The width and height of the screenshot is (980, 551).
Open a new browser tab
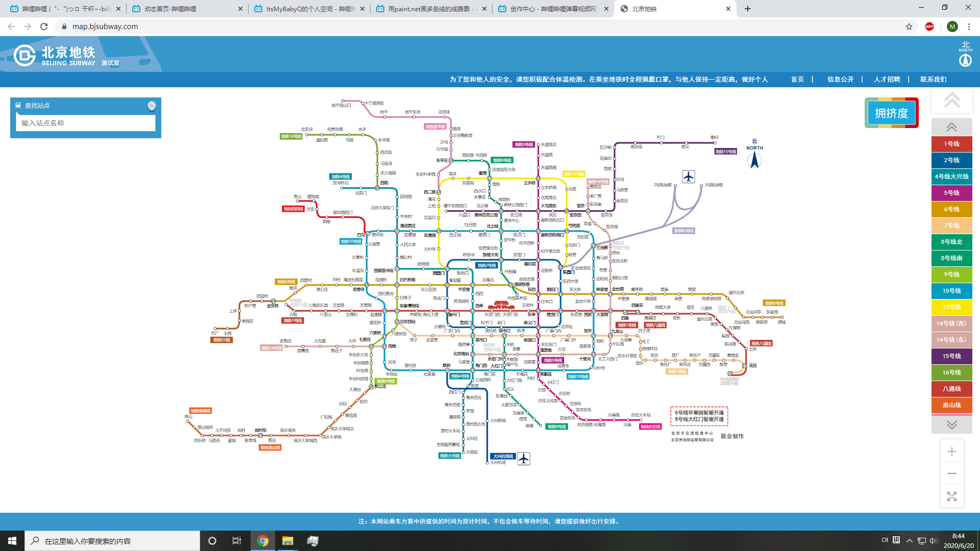pos(747,9)
